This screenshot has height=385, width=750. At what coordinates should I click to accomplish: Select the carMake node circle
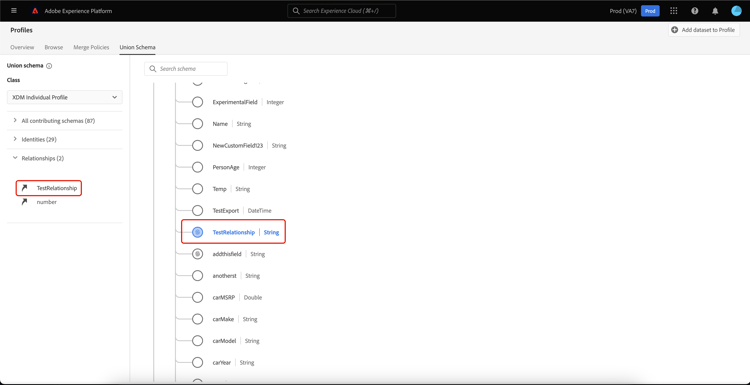click(198, 319)
